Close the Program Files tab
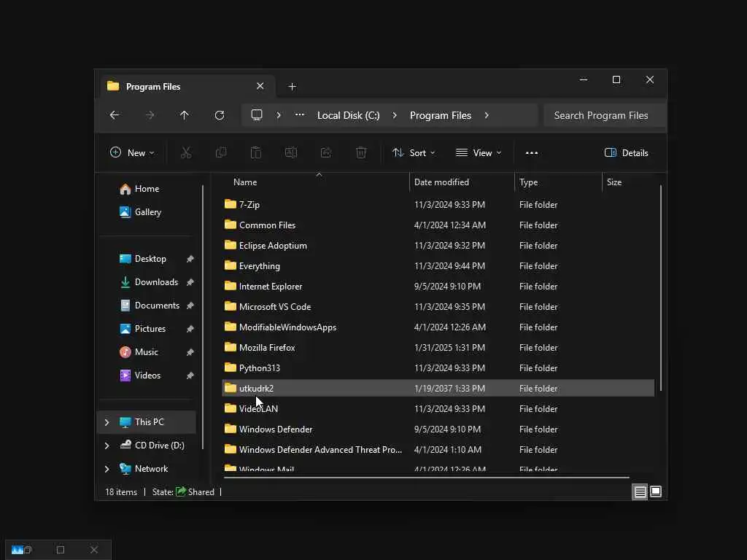 coord(260,86)
